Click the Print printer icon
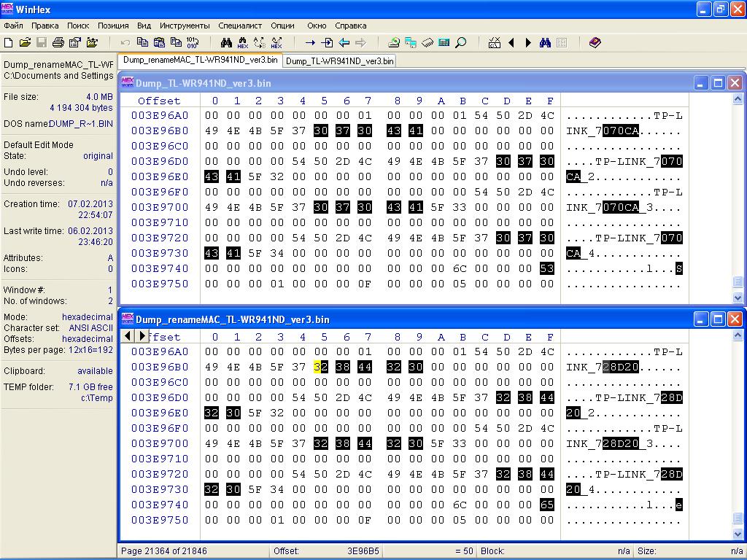Image resolution: width=747 pixels, height=560 pixels. pos(58,43)
